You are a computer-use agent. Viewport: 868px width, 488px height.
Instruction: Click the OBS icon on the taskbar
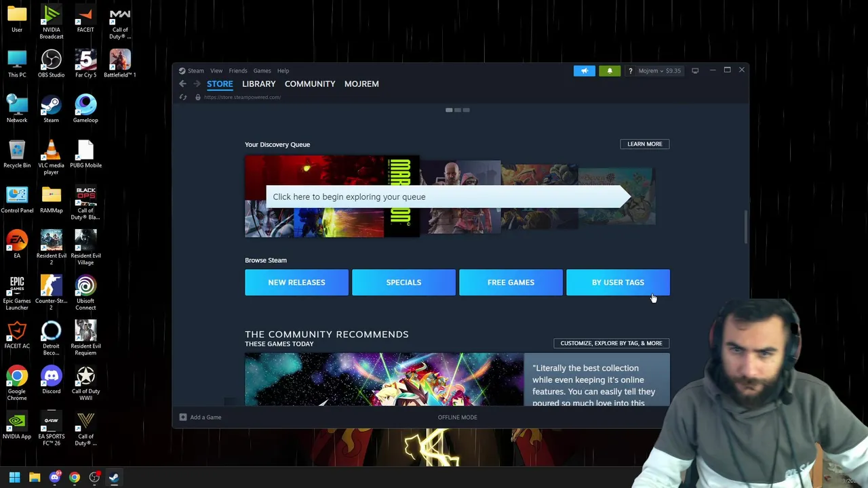[x=94, y=477]
